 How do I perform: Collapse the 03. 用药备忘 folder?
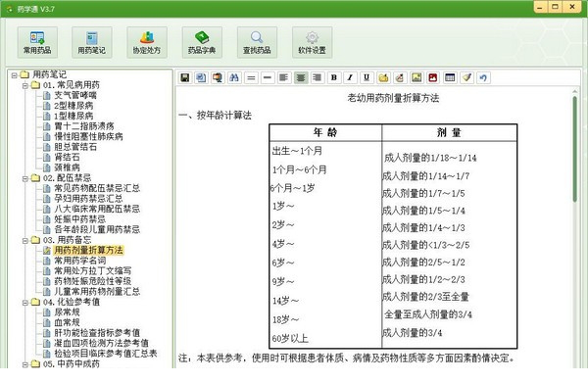click(25, 240)
